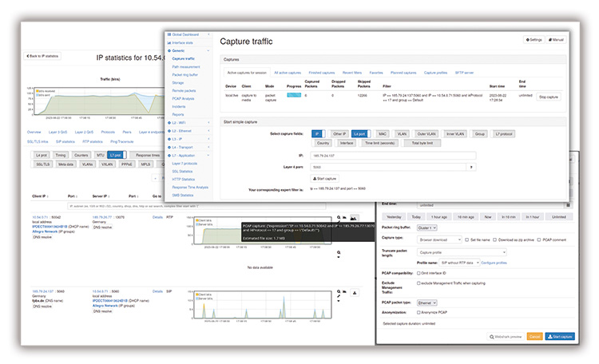Click zoom magnifier icon on SIP graph
Image resolution: width=599 pixels, height=364 pixels.
(338, 293)
